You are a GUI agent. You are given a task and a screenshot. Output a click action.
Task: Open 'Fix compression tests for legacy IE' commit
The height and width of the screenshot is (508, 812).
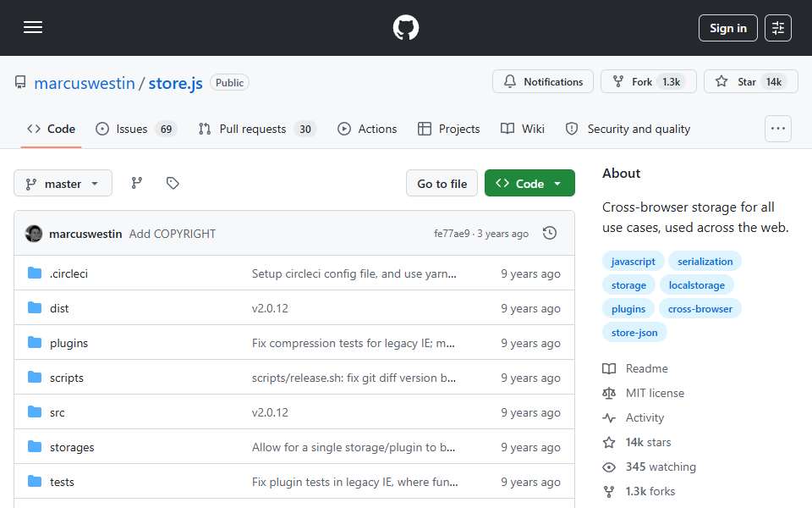(354, 343)
